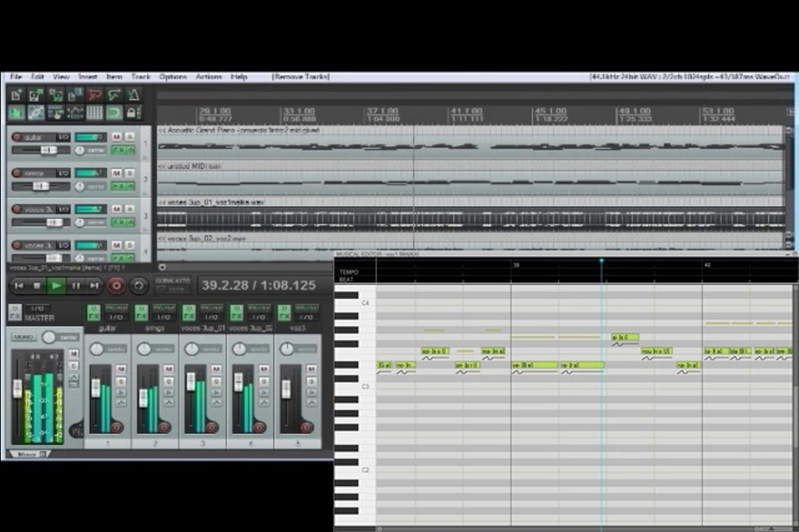Click the guitar track volume fader

point(49,150)
